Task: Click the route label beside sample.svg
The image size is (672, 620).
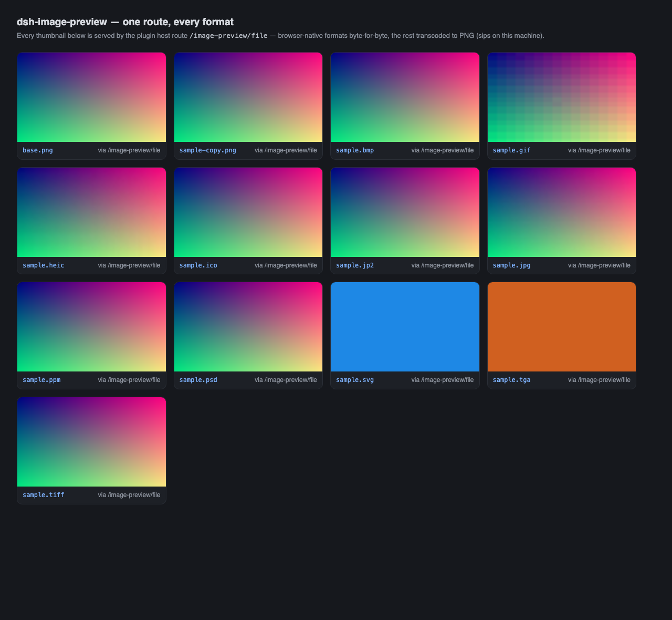Action: tap(443, 380)
